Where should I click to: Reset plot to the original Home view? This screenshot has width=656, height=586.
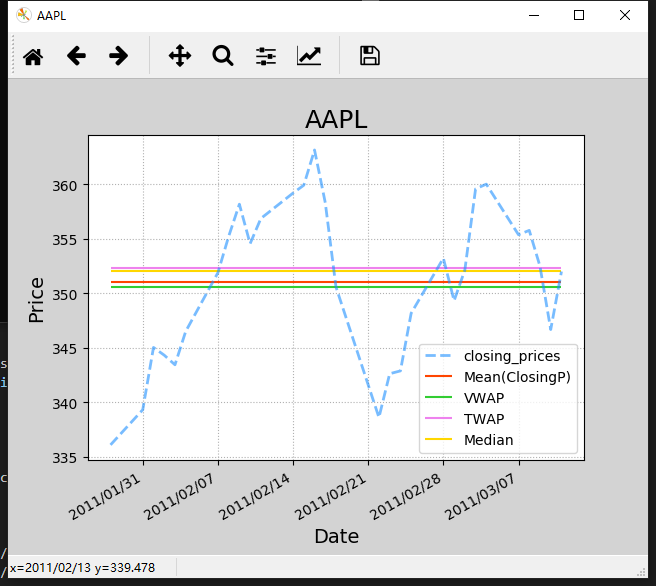[33, 56]
